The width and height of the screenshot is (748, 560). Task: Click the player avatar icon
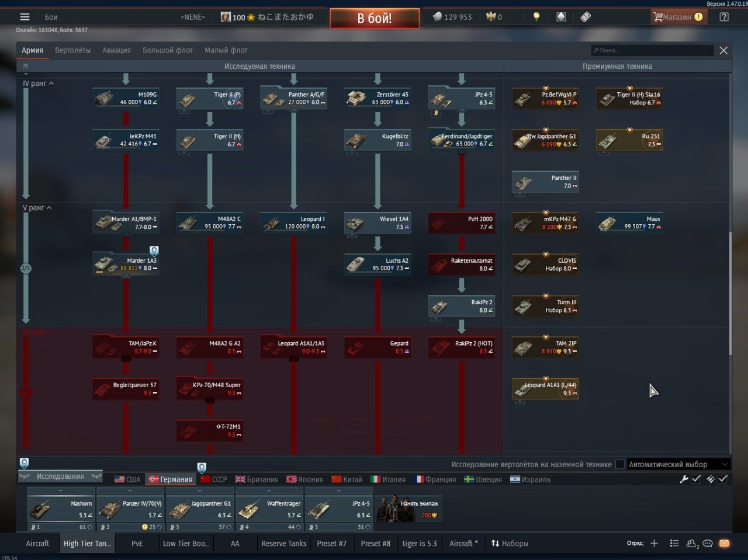coord(225,17)
